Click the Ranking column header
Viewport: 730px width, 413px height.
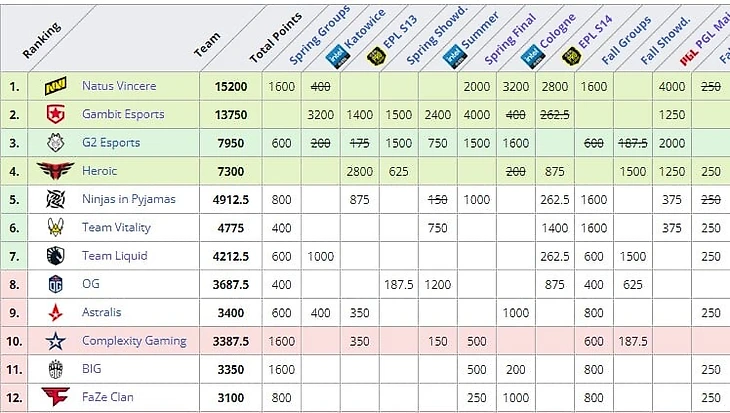click(41, 40)
